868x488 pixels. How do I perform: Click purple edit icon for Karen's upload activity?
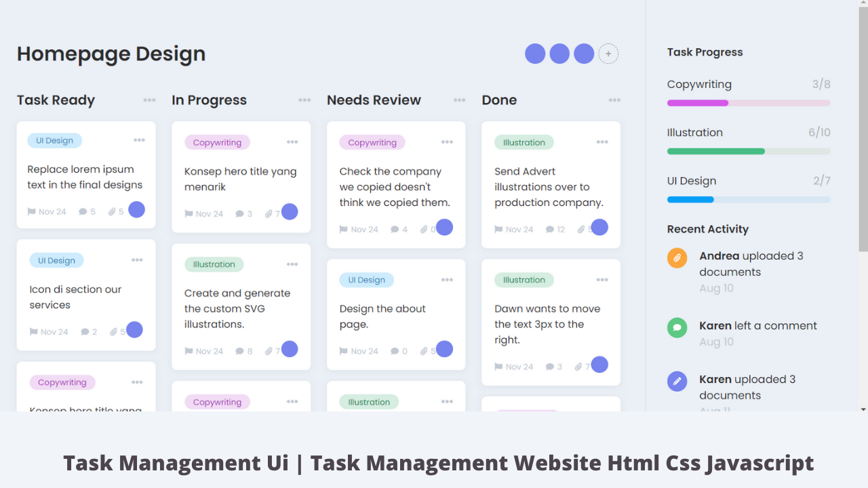pos(677,381)
